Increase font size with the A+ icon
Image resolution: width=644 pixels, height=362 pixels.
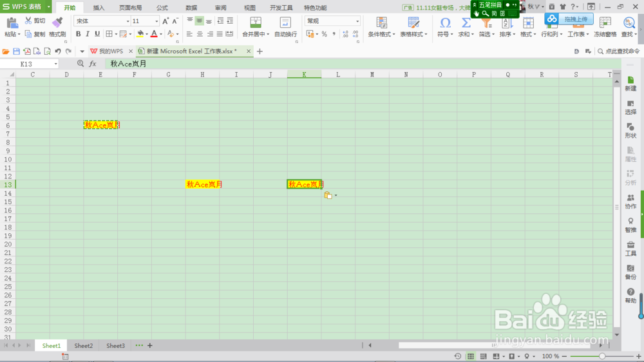pos(166,21)
